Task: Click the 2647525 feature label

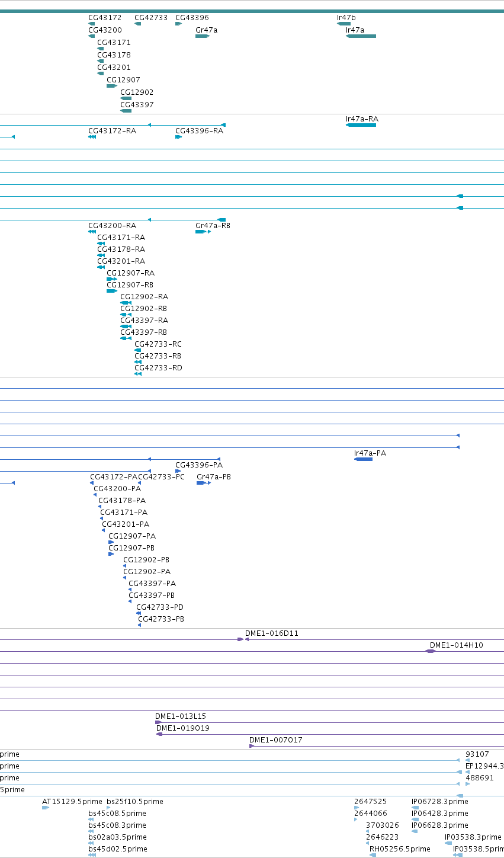Action: tap(371, 802)
